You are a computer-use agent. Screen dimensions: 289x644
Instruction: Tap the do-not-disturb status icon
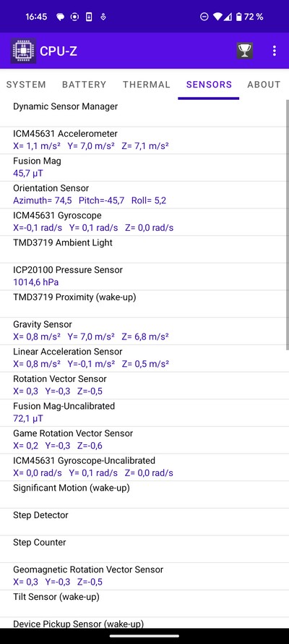coord(204,17)
